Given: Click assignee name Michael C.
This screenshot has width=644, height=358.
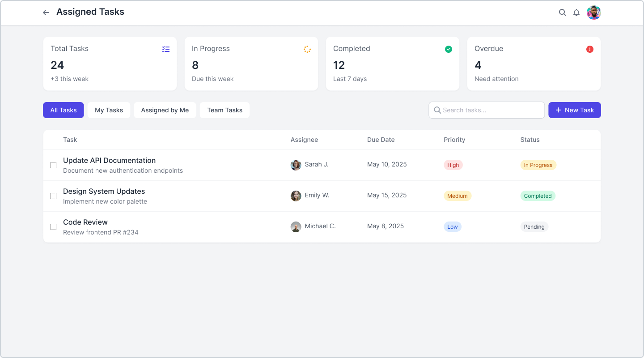Looking at the screenshot, I should (320, 226).
